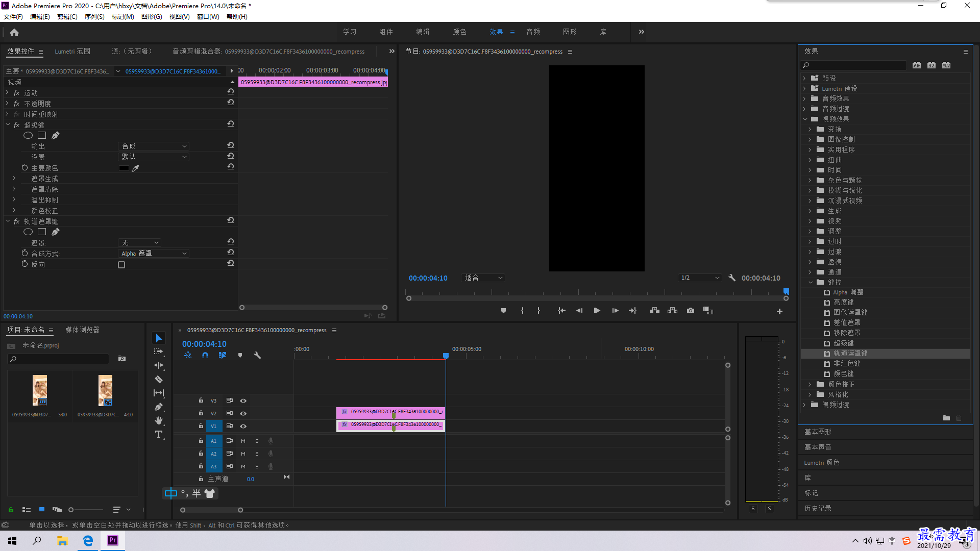Open program monitor settings wrench

tap(732, 278)
